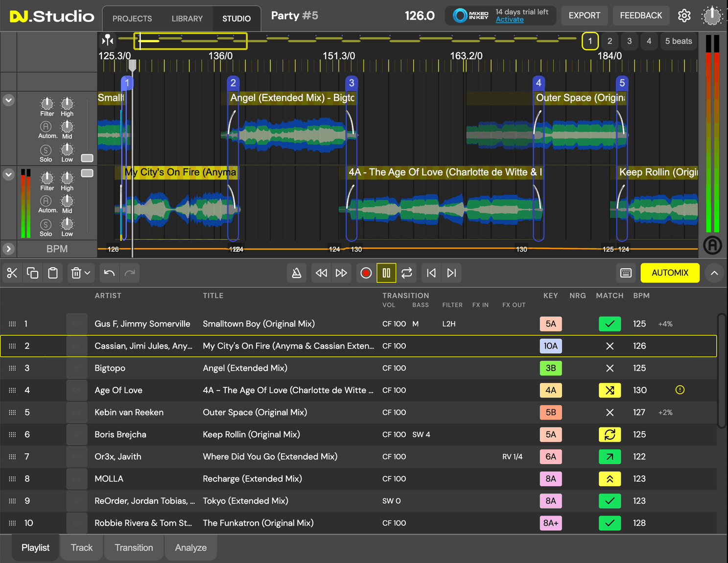The width and height of the screenshot is (728, 563).
Task: Jump to previous transition
Action: (431, 273)
